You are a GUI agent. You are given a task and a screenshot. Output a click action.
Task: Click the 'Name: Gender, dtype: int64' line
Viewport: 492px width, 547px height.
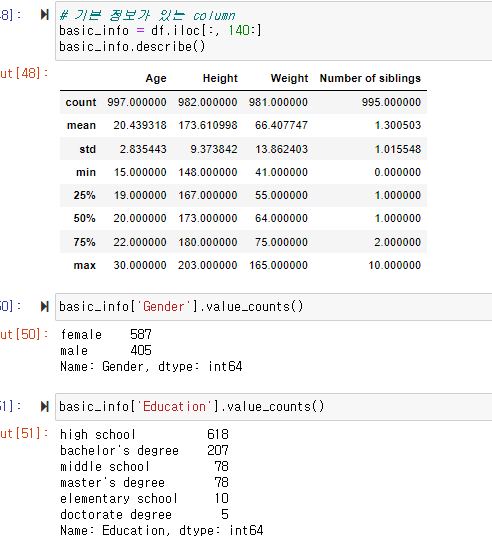151,367
